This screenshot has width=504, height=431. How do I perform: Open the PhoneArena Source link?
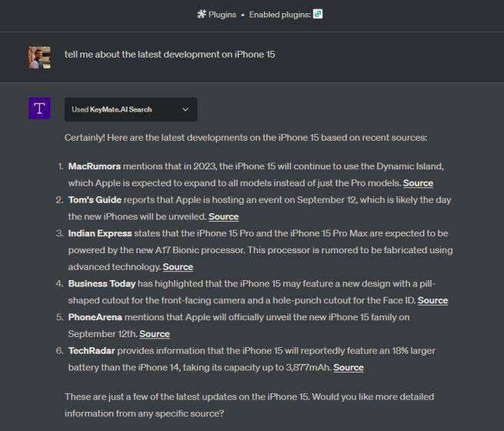click(x=154, y=334)
